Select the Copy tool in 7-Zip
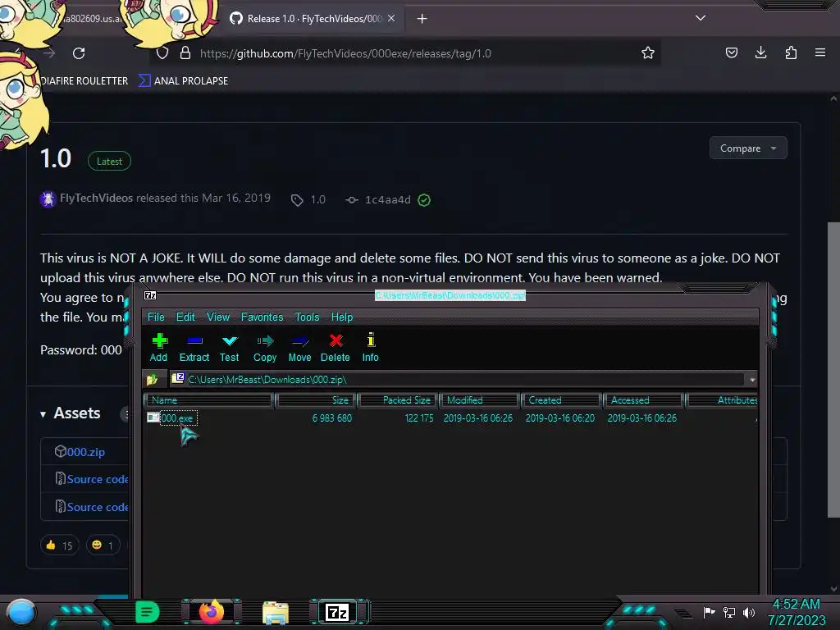This screenshot has width=840, height=630. tap(265, 348)
